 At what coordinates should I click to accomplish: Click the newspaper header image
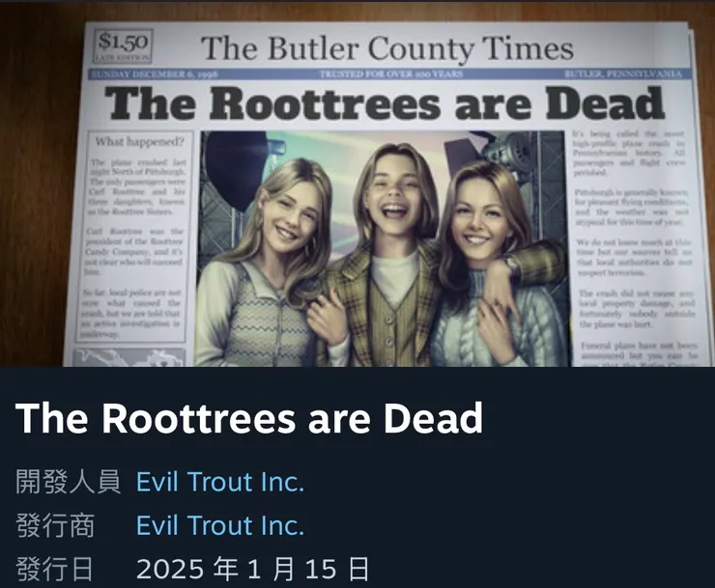coord(357,184)
